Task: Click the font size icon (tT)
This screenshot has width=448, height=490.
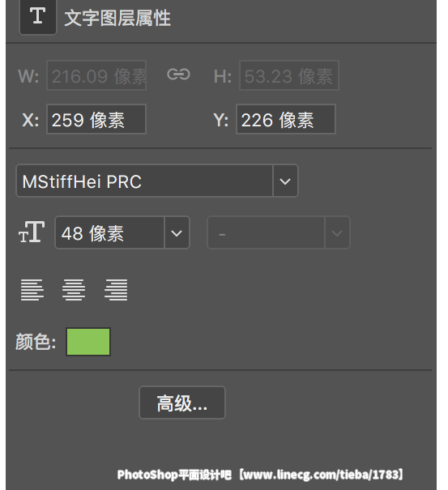Action: (32, 232)
